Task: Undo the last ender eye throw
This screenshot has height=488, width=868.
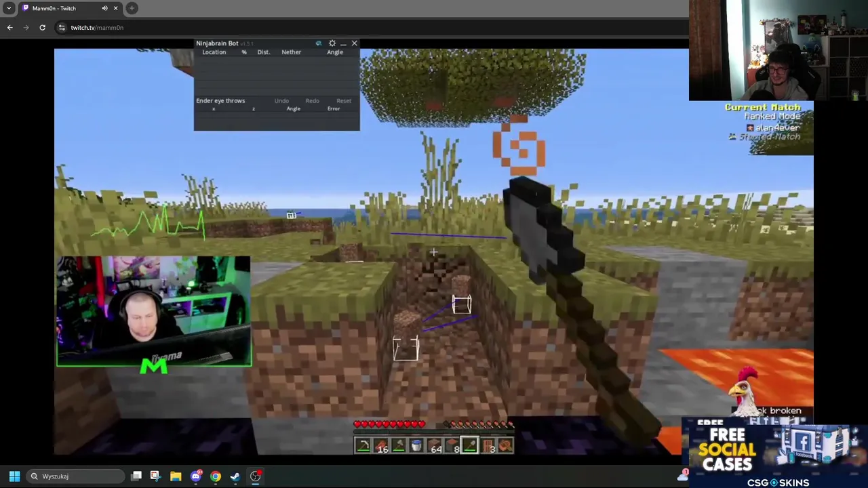Action: (281, 101)
